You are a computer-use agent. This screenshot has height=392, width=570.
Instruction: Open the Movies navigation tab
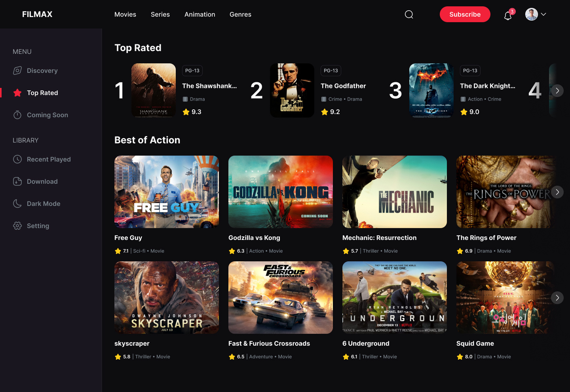pyautogui.click(x=125, y=14)
